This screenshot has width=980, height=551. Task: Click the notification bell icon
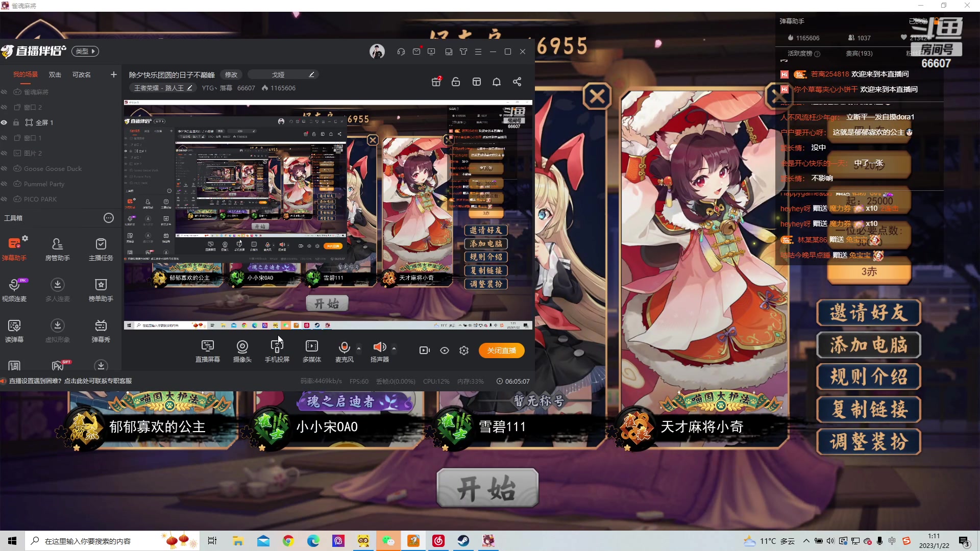[497, 82]
